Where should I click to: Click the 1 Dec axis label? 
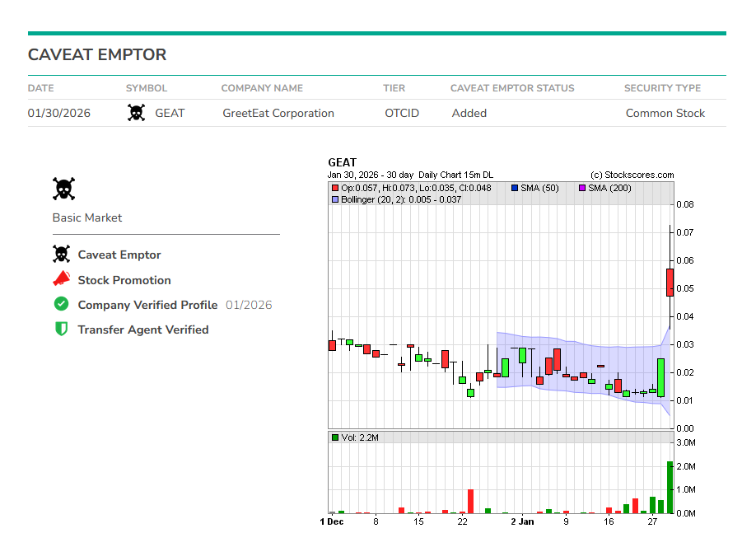coord(332,521)
